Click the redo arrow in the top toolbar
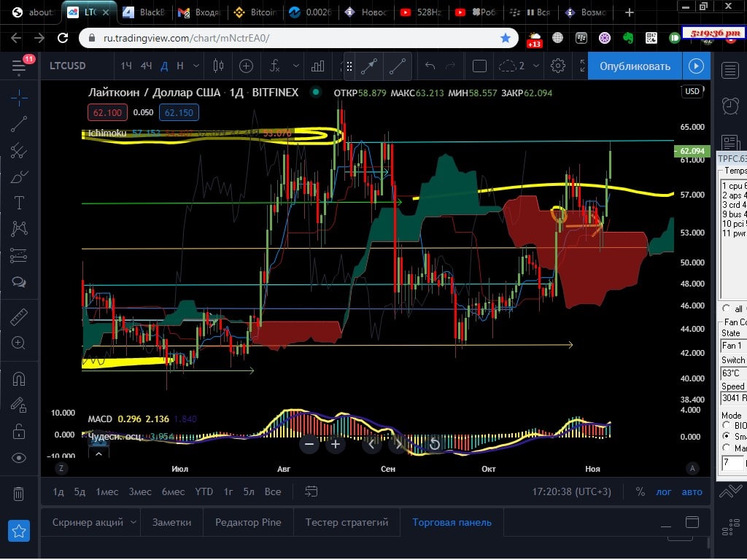The image size is (747, 560). (x=450, y=66)
